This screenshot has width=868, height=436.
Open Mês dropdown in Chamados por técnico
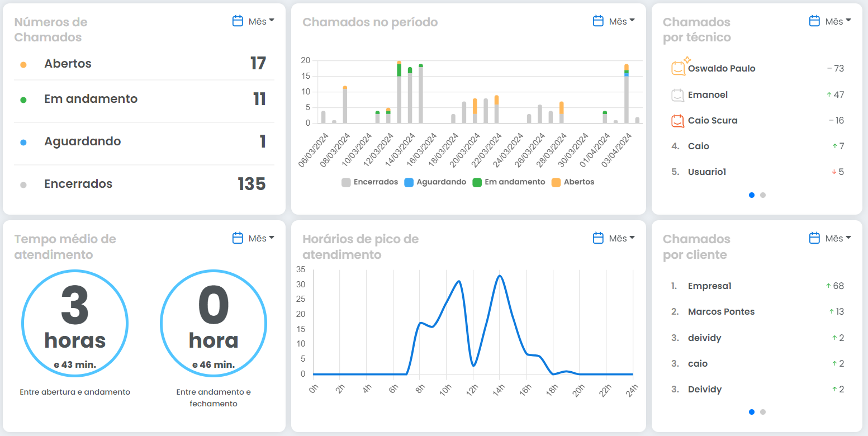click(x=838, y=21)
